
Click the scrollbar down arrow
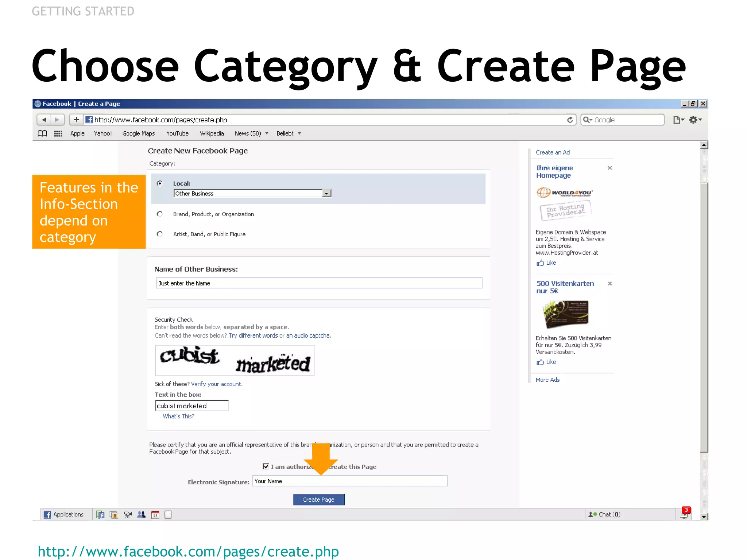click(x=704, y=516)
